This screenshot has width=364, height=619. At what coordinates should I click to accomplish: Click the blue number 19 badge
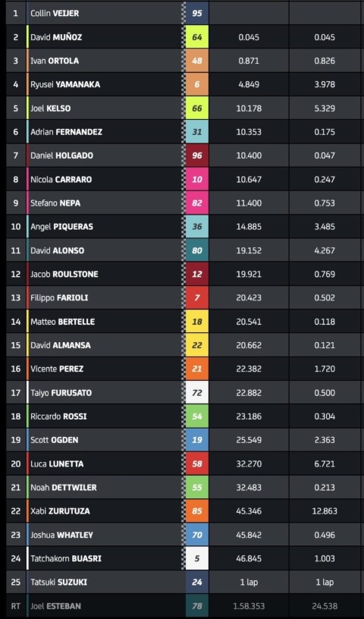(197, 440)
